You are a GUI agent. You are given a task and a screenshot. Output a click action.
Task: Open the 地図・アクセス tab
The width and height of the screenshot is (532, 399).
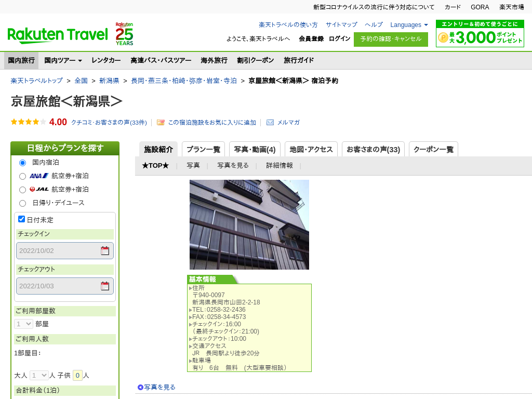(311, 150)
